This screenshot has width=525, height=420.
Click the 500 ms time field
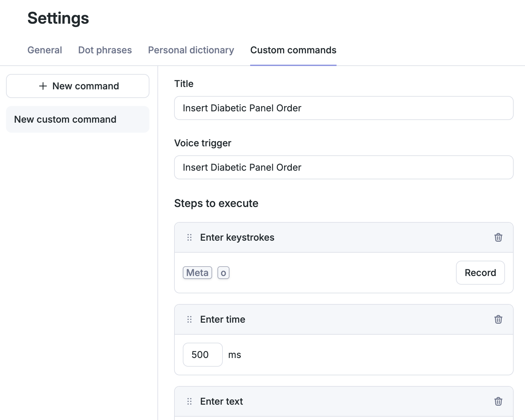point(203,355)
